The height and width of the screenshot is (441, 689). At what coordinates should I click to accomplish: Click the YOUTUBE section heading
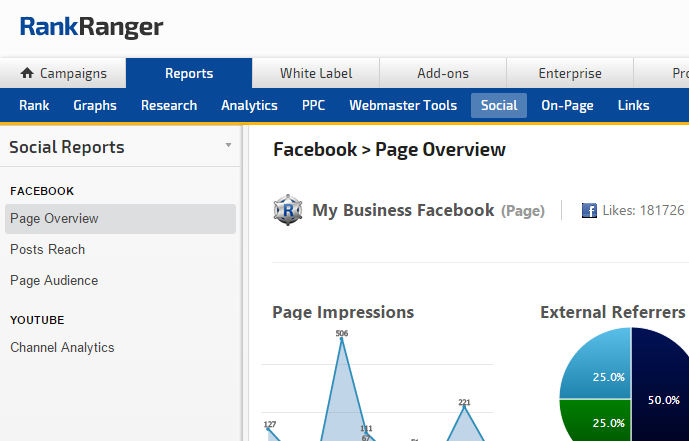(x=37, y=320)
